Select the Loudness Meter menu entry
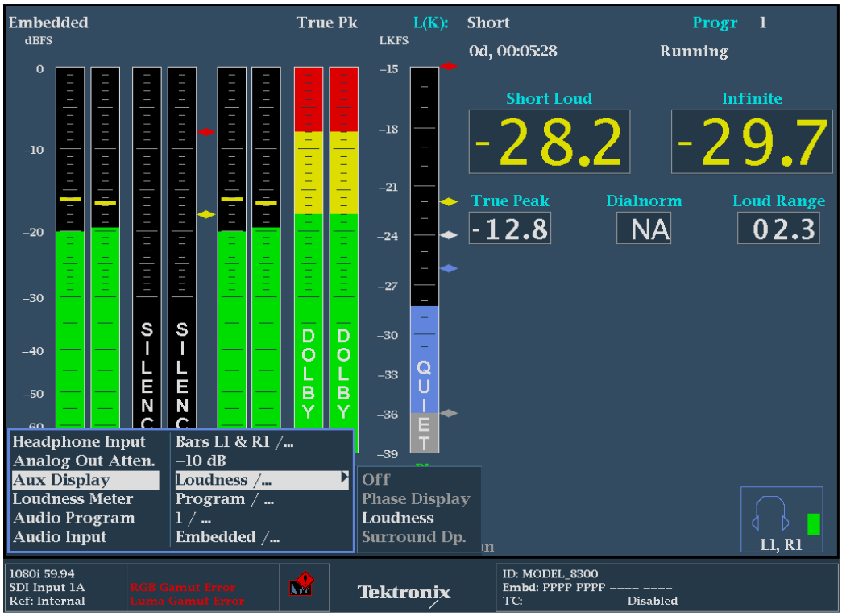 (x=73, y=499)
